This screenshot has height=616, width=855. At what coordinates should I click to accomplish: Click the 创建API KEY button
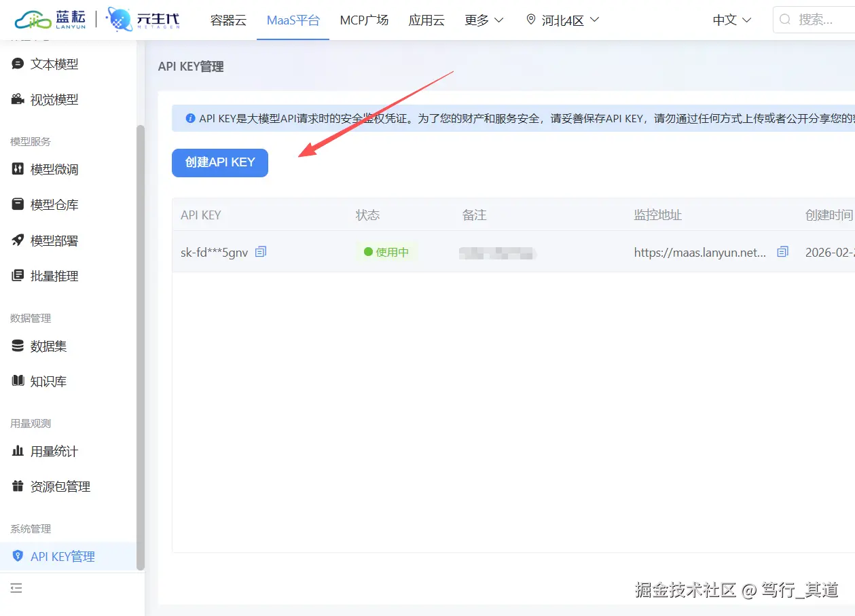219,163
